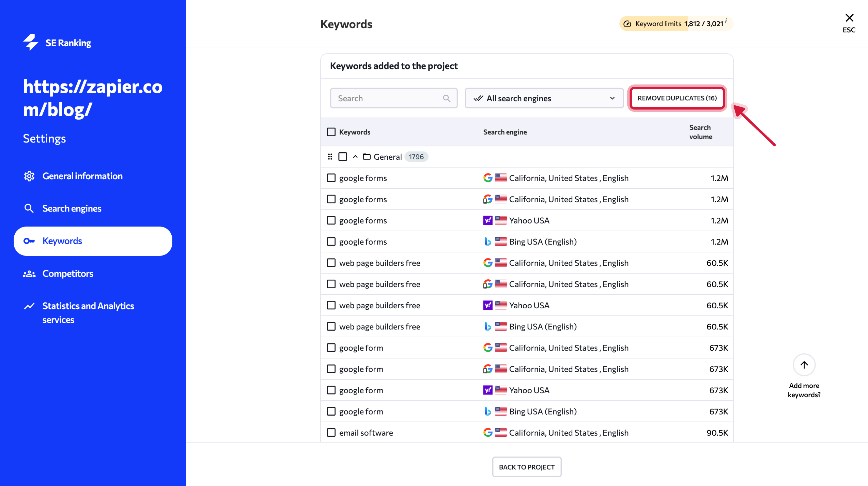868x486 pixels.
Task: Click the Yahoo icon in google forms row
Action: coord(488,220)
